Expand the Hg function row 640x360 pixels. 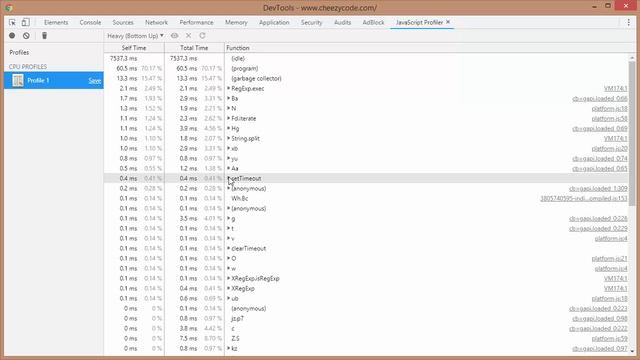point(229,128)
